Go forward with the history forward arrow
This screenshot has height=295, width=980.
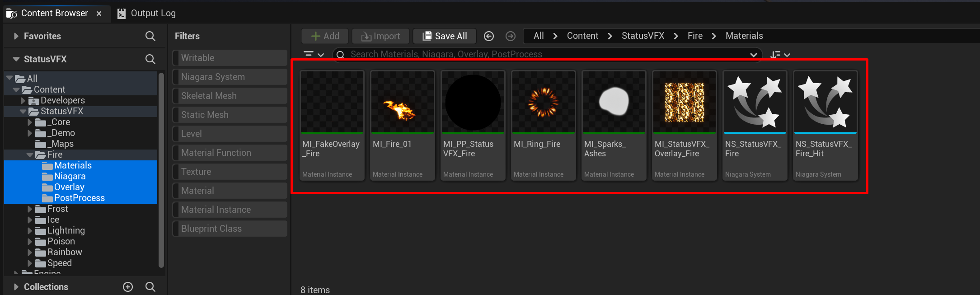click(510, 36)
